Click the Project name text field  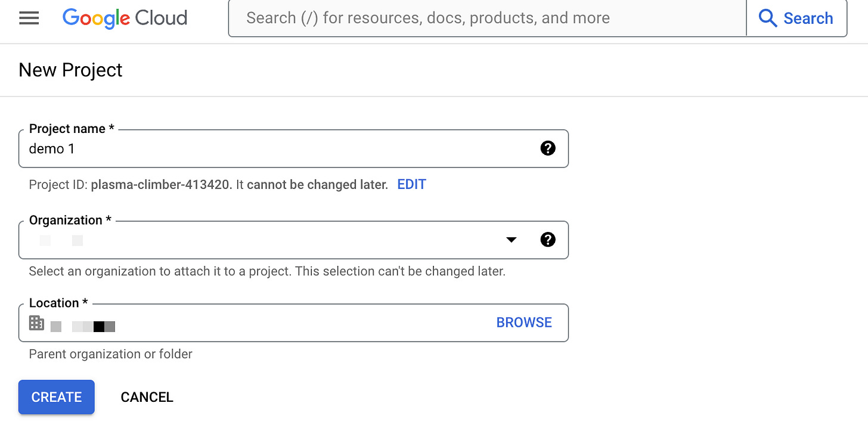[280, 149]
